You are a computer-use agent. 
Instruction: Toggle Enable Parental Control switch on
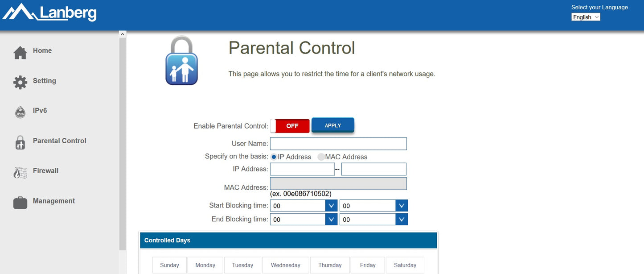[x=290, y=126]
